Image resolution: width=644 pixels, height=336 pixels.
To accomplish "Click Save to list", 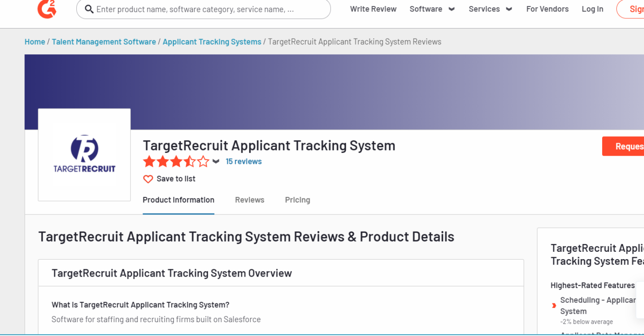I will [x=176, y=179].
